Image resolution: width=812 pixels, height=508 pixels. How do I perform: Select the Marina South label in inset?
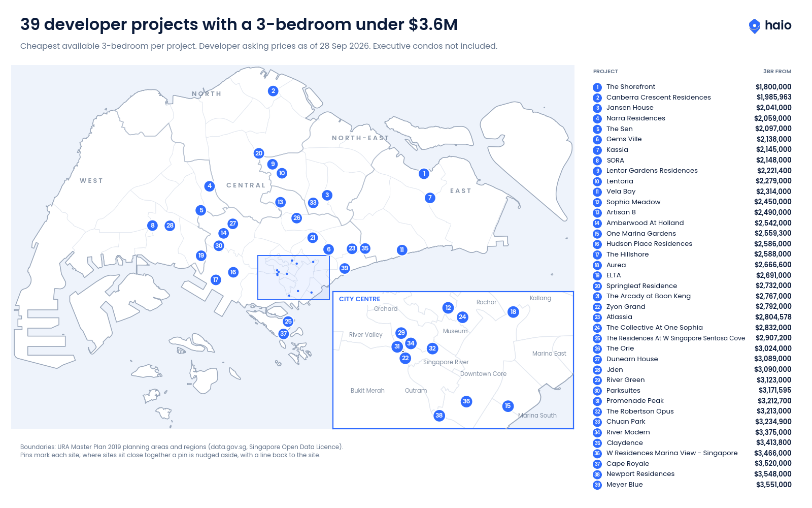[x=537, y=416]
